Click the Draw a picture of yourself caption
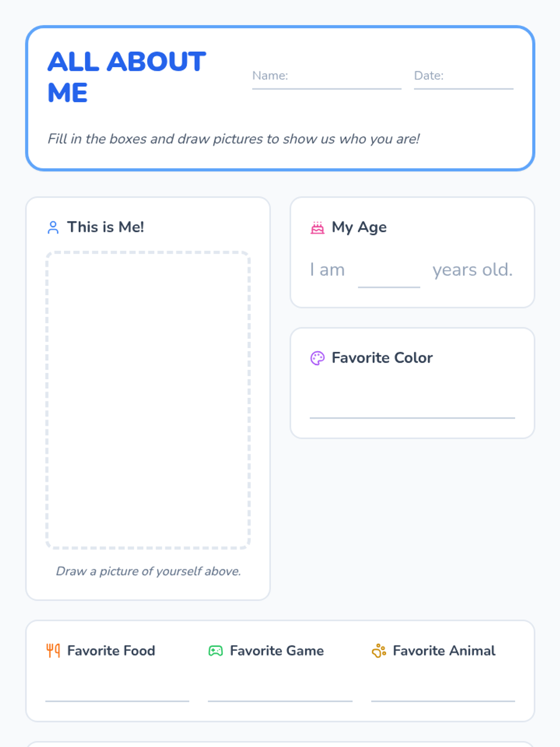This screenshot has width=560, height=747. (148, 571)
